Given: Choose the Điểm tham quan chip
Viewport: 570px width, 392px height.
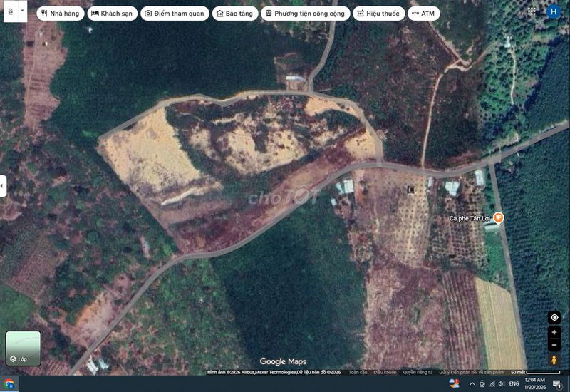Looking at the screenshot, I should pos(175,14).
